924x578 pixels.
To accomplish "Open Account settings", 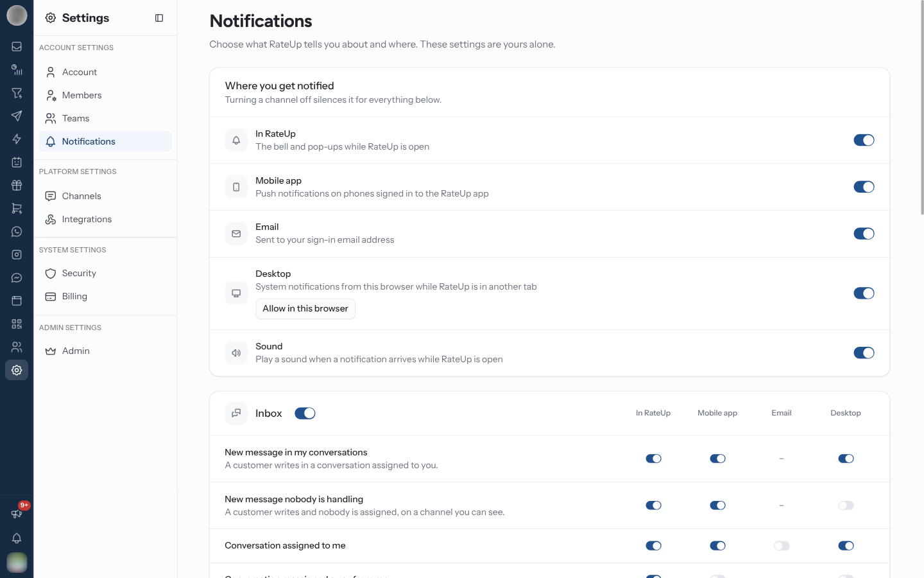I will 105,72.
